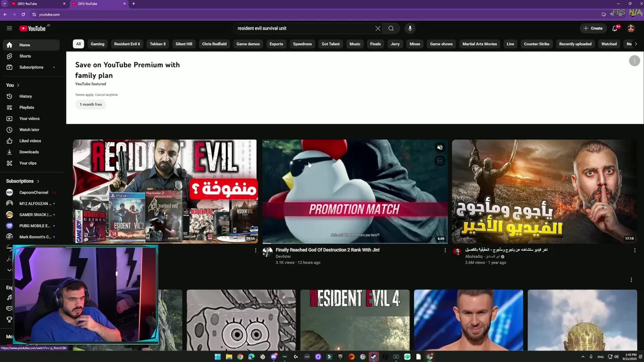Open the notifications bell
This screenshot has width=644, height=362.
tap(615, 28)
